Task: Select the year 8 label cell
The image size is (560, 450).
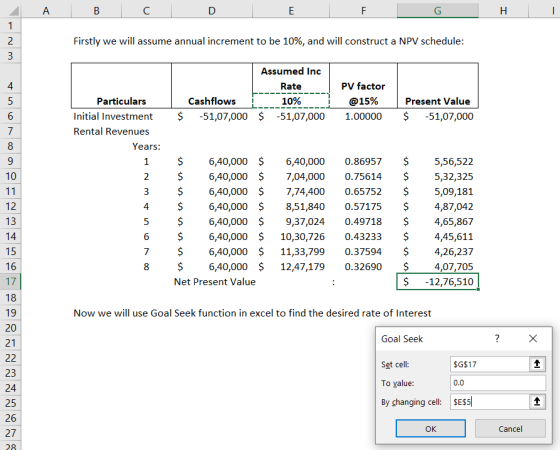Action: (x=146, y=266)
